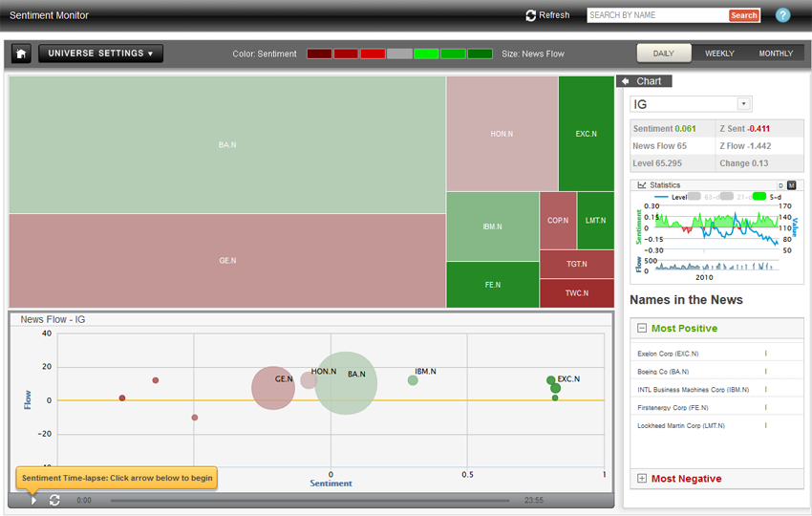Click the Level 65.295 value cell
Image resolution: width=812 pixels, height=516 pixels.
pos(673,163)
